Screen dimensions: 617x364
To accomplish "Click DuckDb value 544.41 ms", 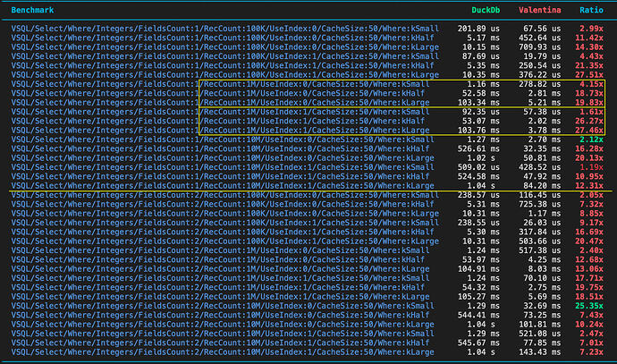I will [478, 315].
